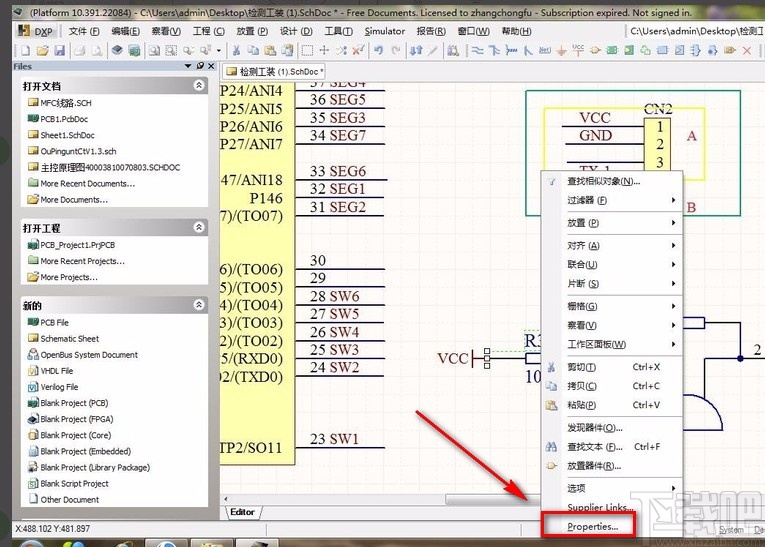Screen dimensions: 765x547
Task: Collapse the 新的 section
Action: 199,305
